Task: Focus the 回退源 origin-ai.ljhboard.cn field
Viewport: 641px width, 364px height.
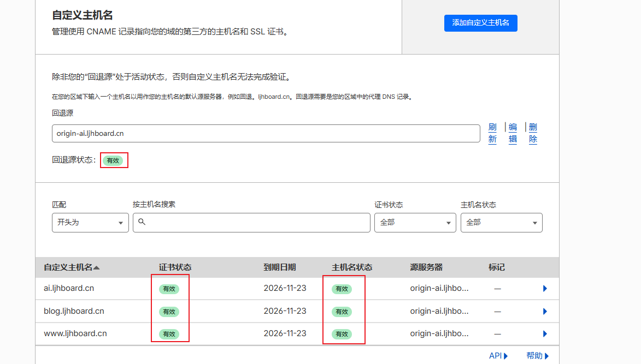Action: pos(266,134)
